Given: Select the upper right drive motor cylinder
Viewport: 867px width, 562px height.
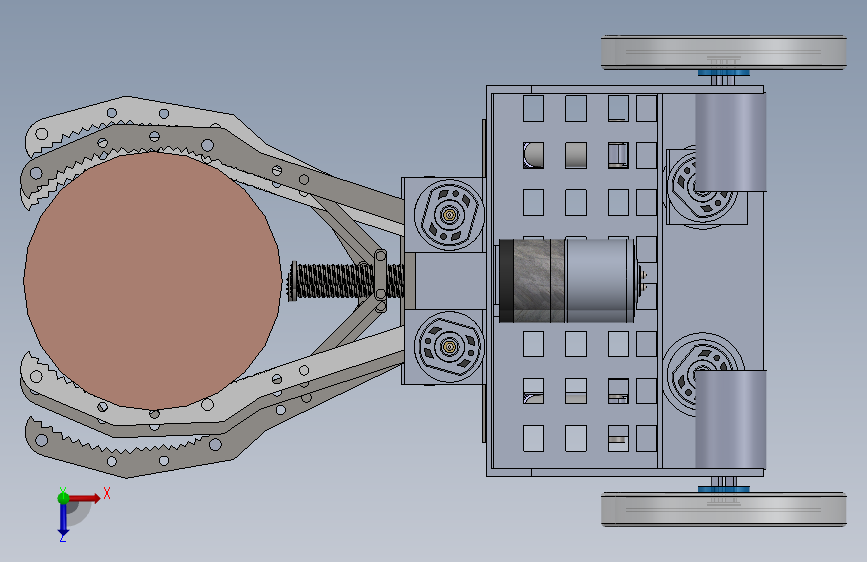Looking at the screenshot, I should 730,142.
